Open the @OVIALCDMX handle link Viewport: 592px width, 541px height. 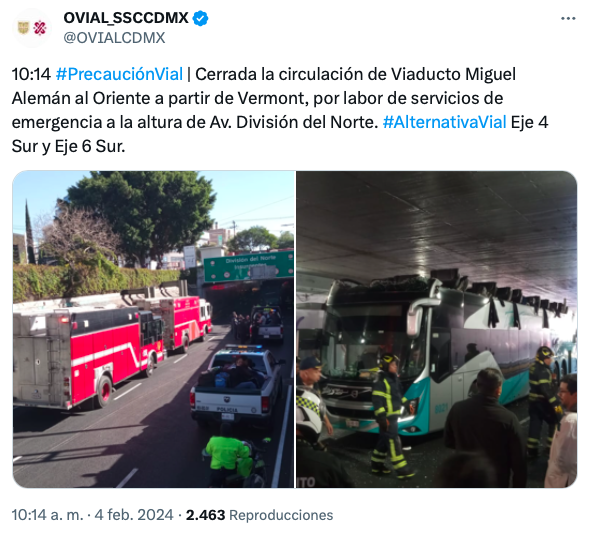(x=114, y=38)
